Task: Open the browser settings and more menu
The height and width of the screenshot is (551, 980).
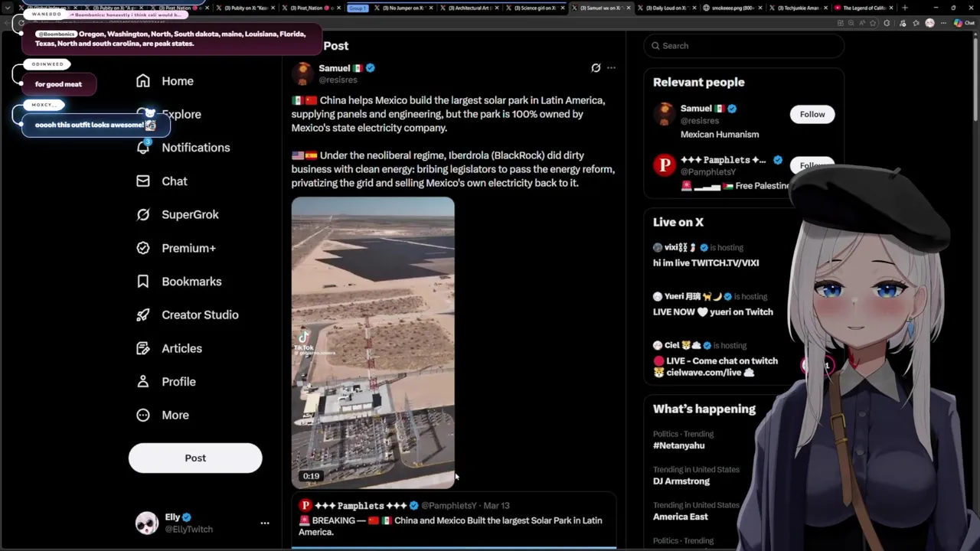Action: click(x=945, y=23)
